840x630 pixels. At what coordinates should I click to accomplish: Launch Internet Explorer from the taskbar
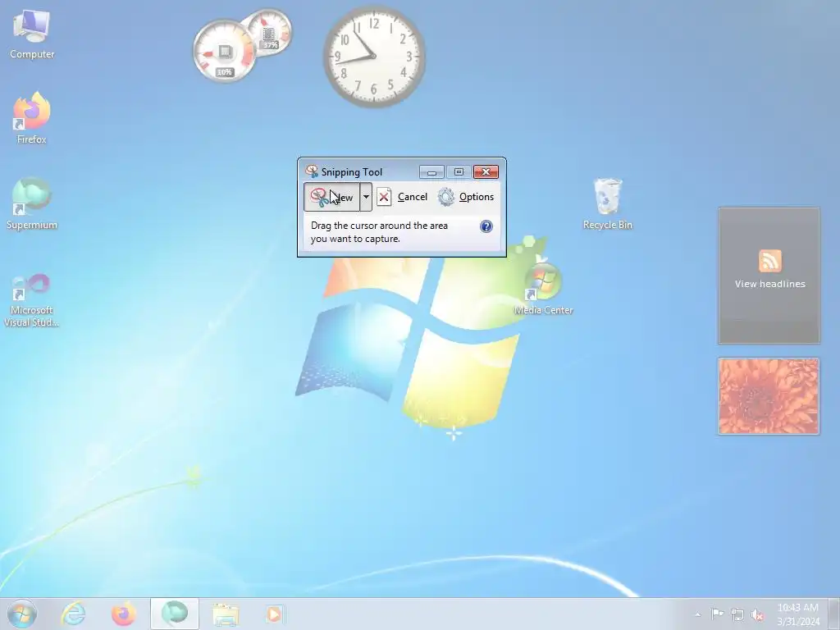click(x=73, y=614)
